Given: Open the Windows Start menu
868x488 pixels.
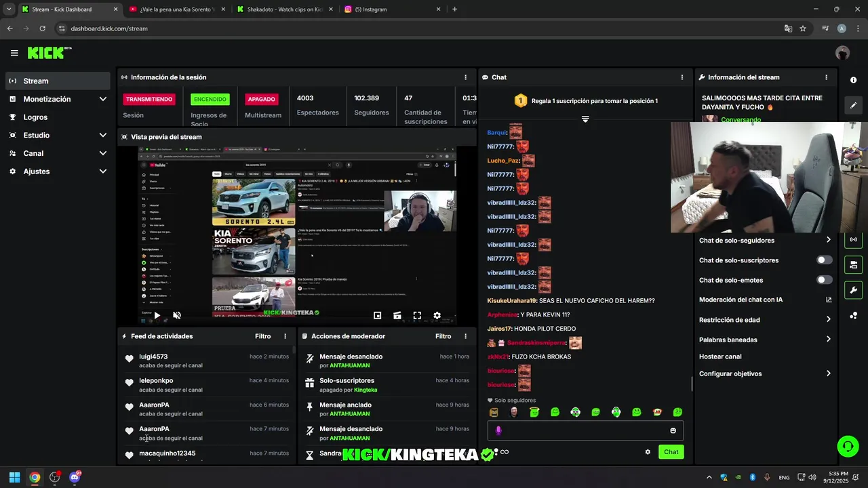Looking at the screenshot, I should [x=14, y=477].
